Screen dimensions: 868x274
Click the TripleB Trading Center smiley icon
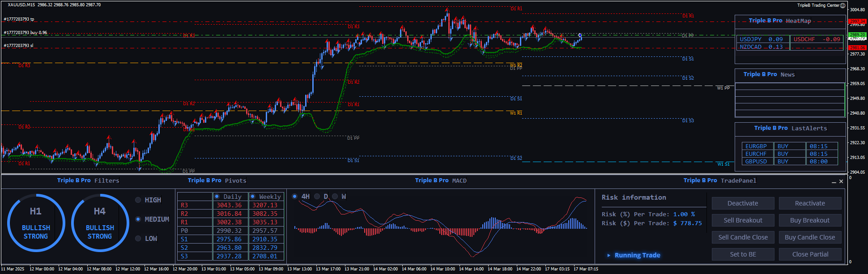(x=842, y=5)
